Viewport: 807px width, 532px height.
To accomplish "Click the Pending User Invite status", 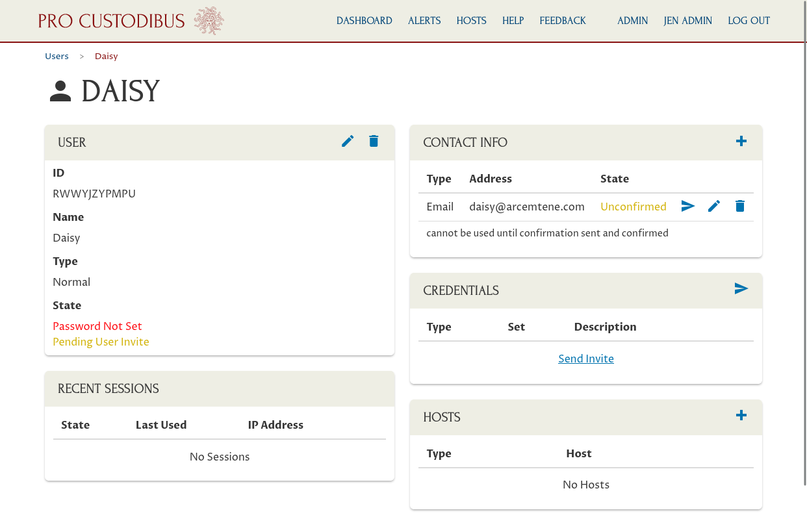I will [x=101, y=342].
